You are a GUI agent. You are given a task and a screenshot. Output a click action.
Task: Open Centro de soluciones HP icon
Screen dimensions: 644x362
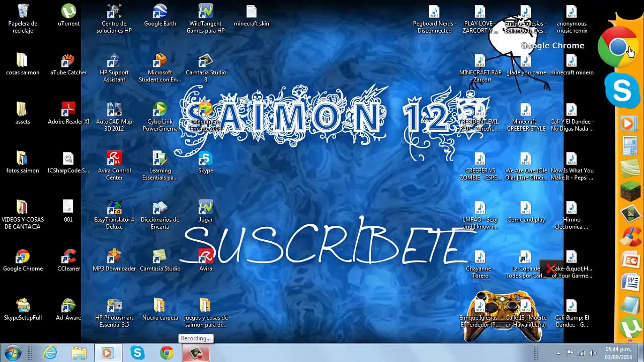pyautogui.click(x=114, y=19)
